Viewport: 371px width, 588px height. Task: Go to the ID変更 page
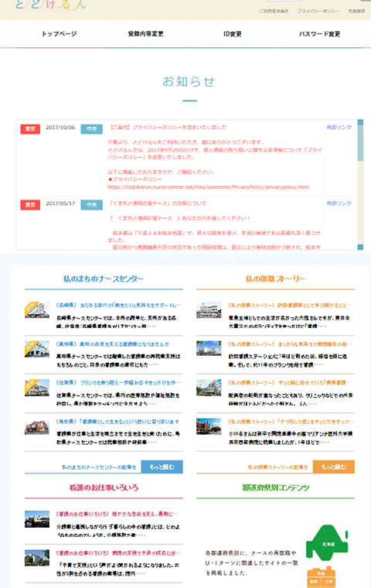coord(233,34)
